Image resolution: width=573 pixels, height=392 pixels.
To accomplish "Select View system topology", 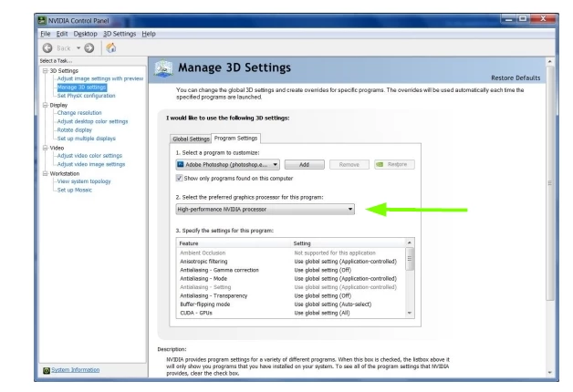I will point(84,181).
